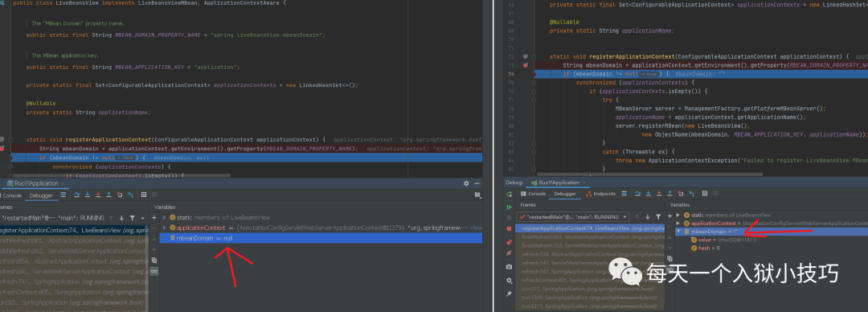
Task: Add new watch in right Variables pane
Action: [x=669, y=216]
